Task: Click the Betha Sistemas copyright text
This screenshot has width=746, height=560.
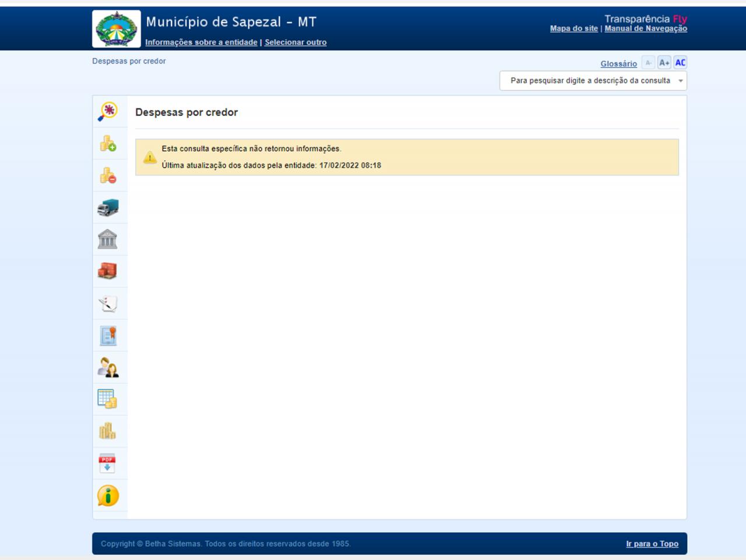Action: coord(226,544)
